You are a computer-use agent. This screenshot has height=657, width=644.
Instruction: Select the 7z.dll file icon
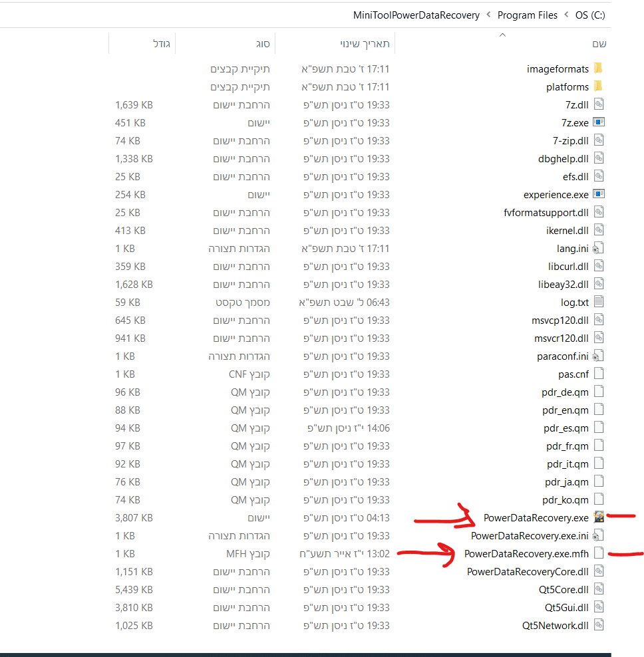pyautogui.click(x=599, y=104)
